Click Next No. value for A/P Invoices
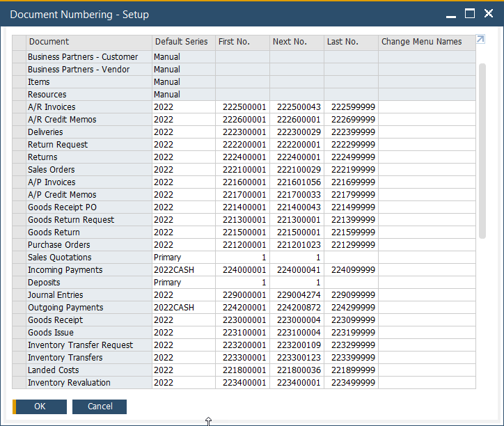Viewport: 504px width, 426px height. (x=299, y=182)
